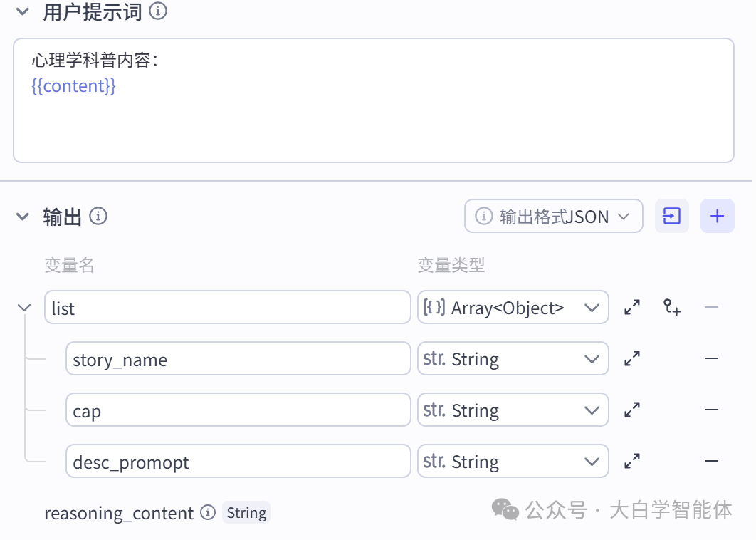Collapse the 用户提示词 section
The width and height of the screenshot is (756, 540).
pyautogui.click(x=22, y=11)
